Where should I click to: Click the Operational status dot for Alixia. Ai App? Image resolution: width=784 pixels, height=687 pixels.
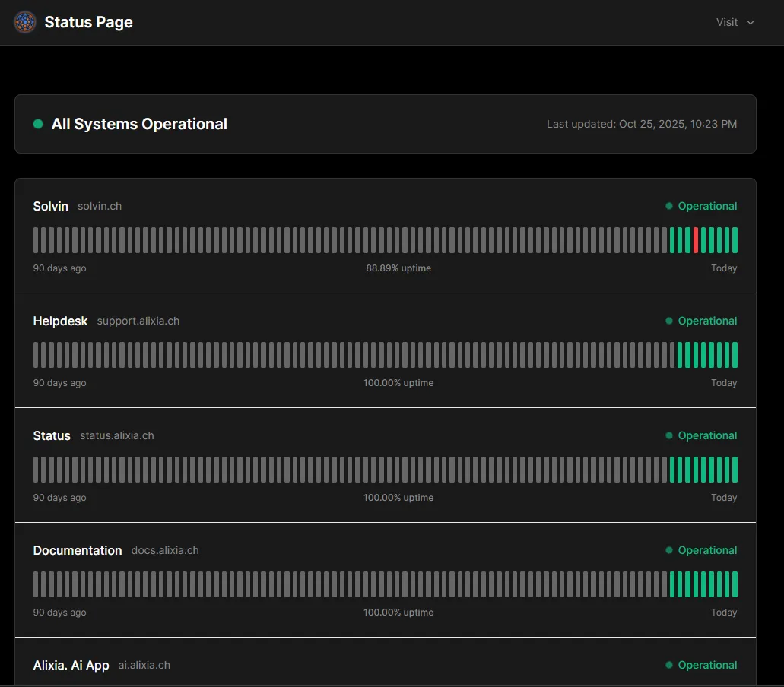669,665
